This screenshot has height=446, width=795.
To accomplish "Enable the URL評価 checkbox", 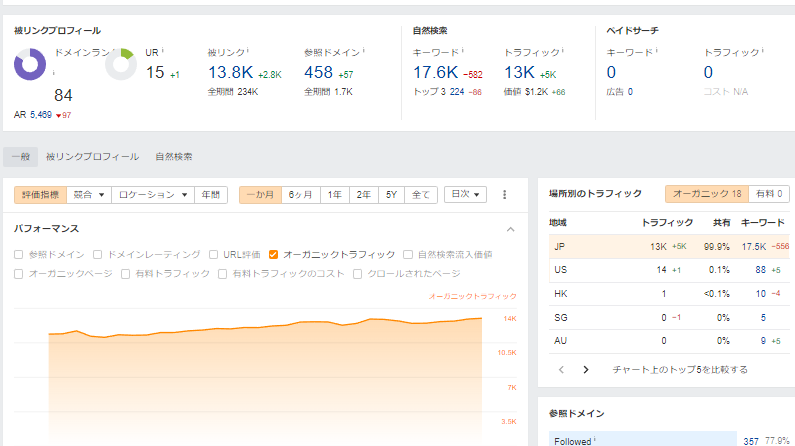I will coord(213,254).
